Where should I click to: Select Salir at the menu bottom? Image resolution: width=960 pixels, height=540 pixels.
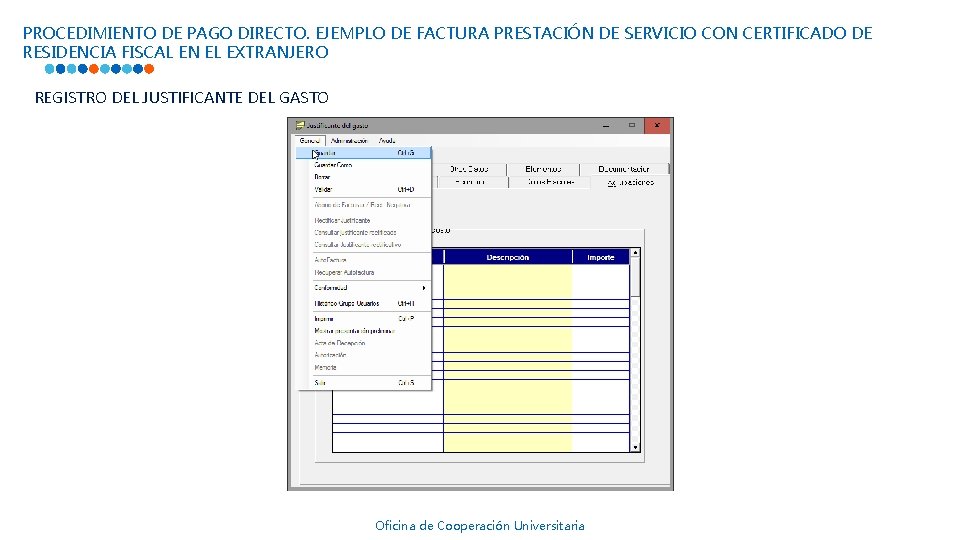tap(364, 383)
